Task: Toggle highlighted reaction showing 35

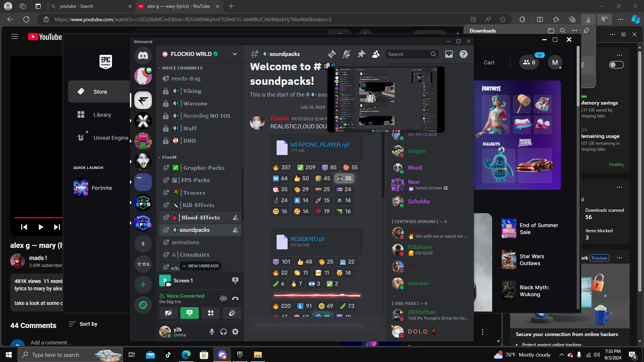Action: (x=344, y=178)
